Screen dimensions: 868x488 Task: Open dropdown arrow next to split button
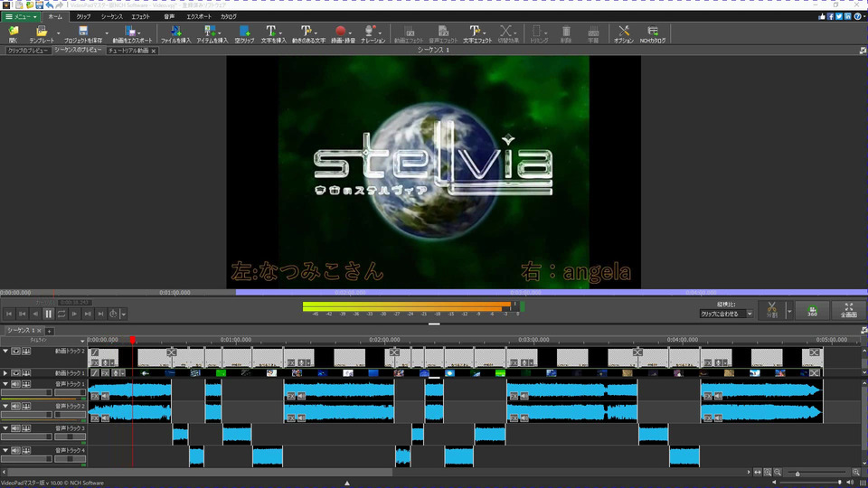coord(789,310)
